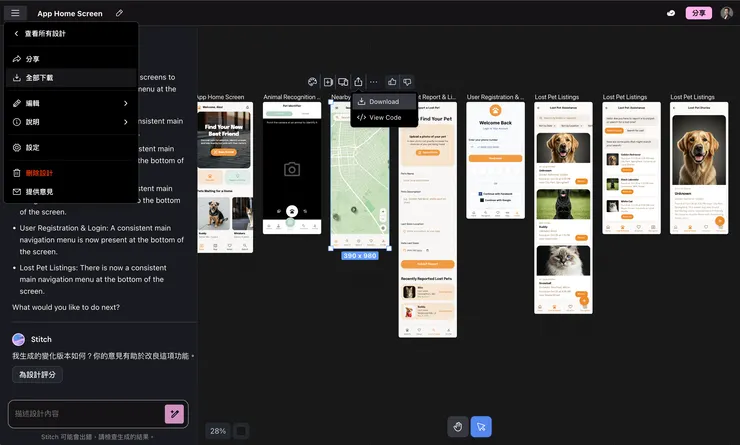Image resolution: width=740 pixels, height=445 pixels.
Task: Click the Stitch avatar in chat
Action: click(x=18, y=339)
